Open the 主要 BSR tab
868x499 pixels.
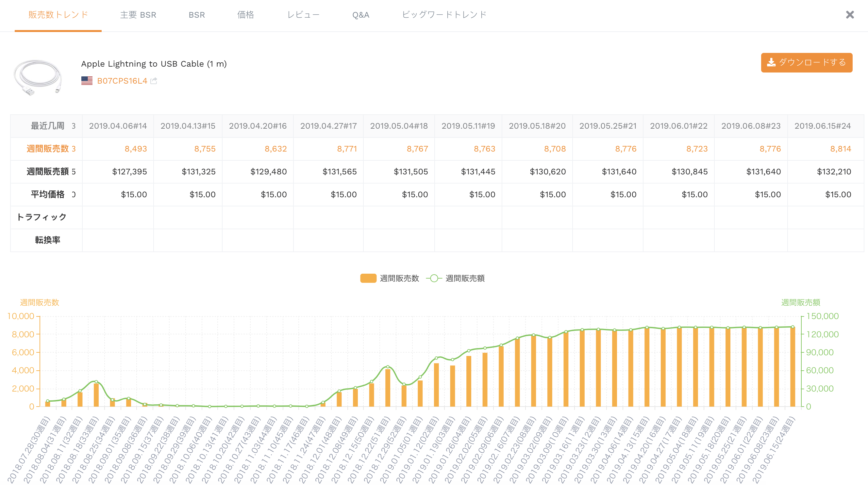[x=138, y=15]
